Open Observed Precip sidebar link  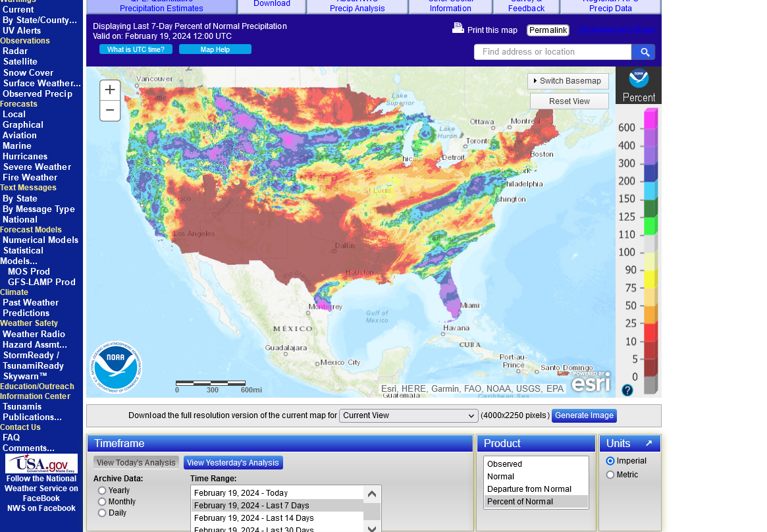[38, 94]
